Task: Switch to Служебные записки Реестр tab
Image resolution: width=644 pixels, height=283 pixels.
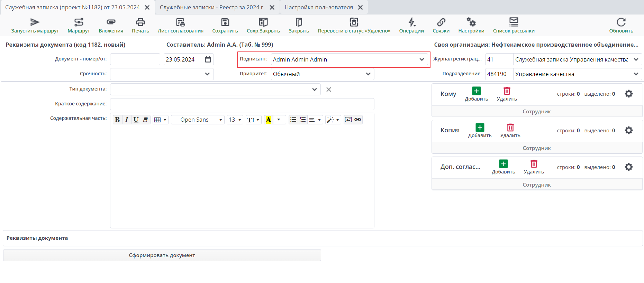Action: tap(212, 7)
